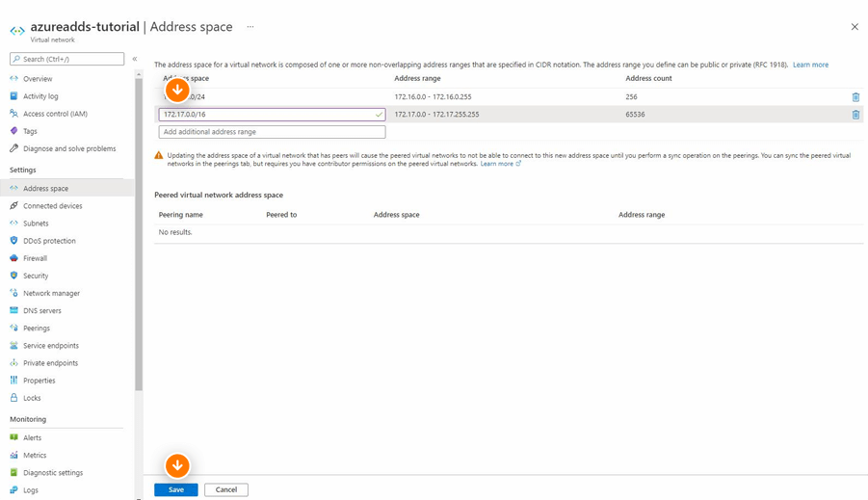Click the Diagnose and solve problems wrench icon
This screenshot has width=868, height=500.
pyautogui.click(x=13, y=148)
